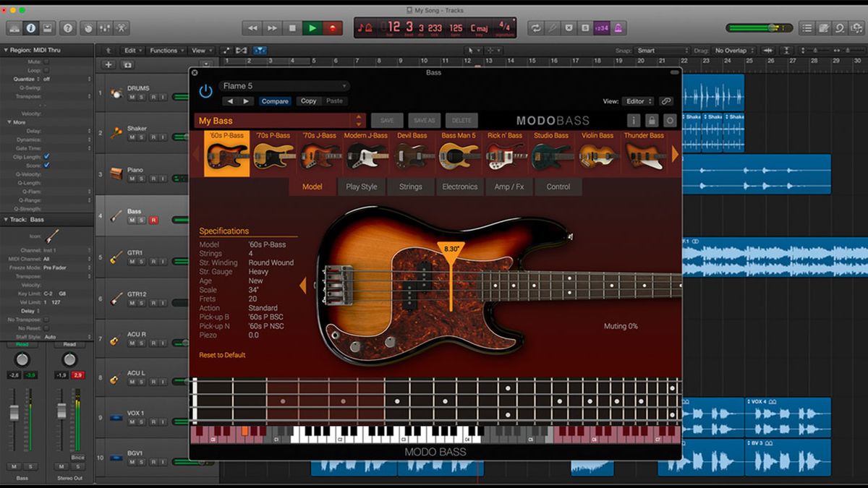Click the MODO BASS lock icon
This screenshot has width=868, height=488.
coord(652,121)
